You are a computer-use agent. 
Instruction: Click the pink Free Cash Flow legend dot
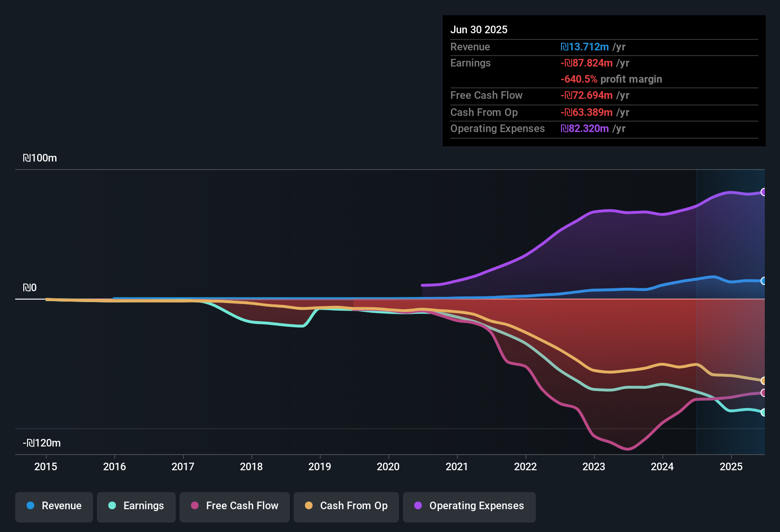(195, 505)
